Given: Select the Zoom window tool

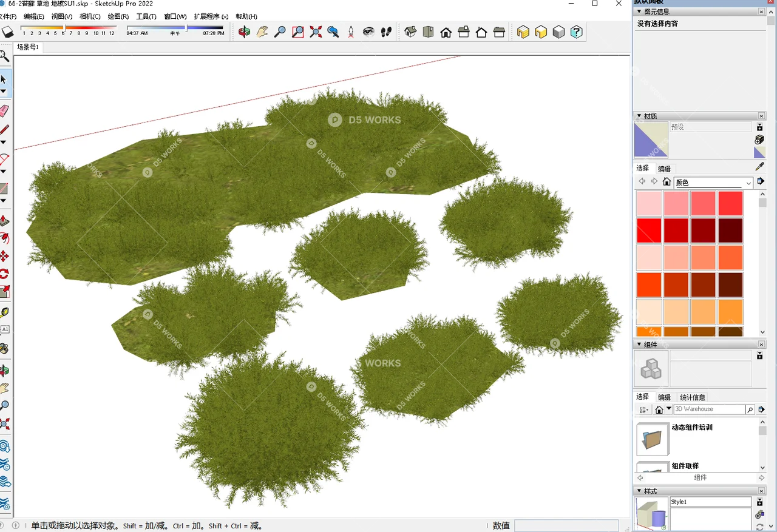Looking at the screenshot, I should click(297, 32).
